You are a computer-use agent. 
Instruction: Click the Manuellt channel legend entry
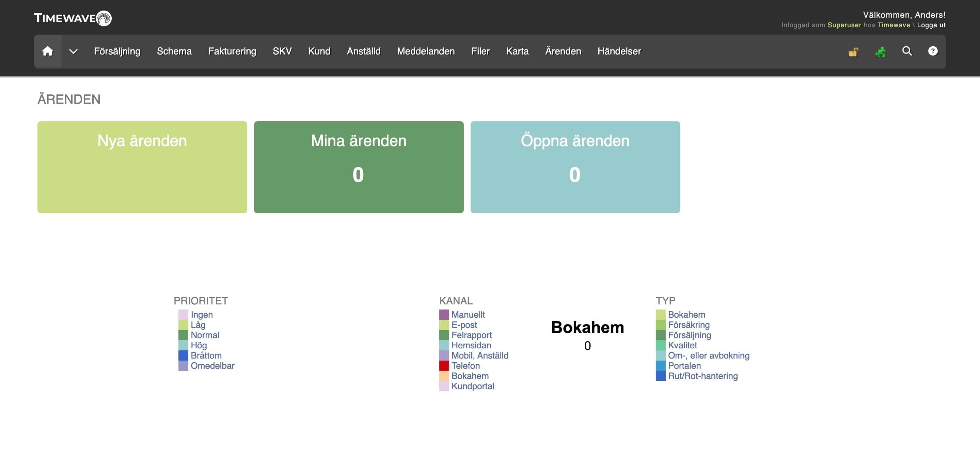pos(468,315)
